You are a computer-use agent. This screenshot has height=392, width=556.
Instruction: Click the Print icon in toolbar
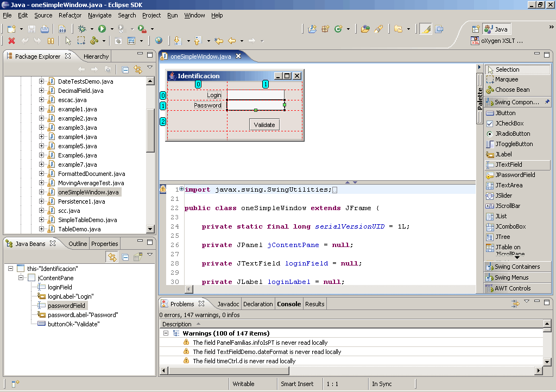point(45,29)
